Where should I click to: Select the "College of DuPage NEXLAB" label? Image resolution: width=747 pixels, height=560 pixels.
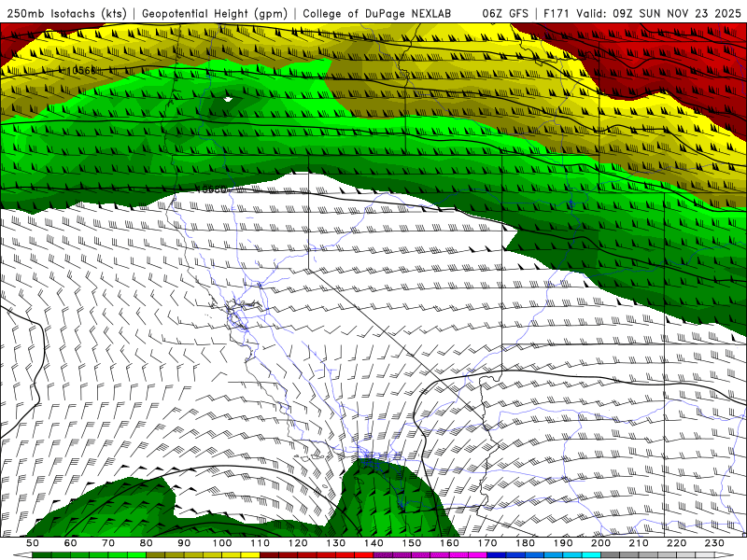(377, 14)
